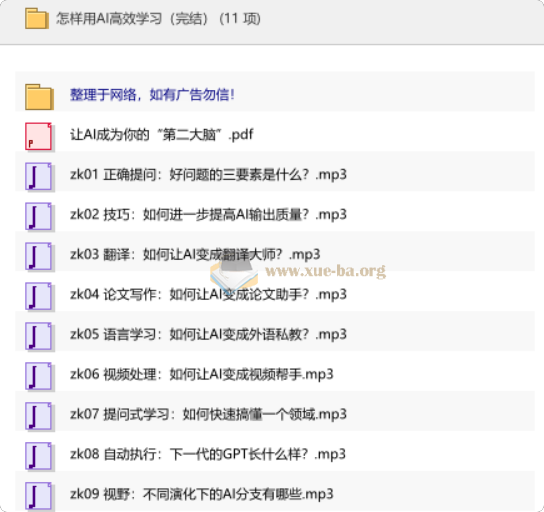This screenshot has width=544, height=512.
Task: Select the zk03 music note icon
Action: [x=38, y=256]
